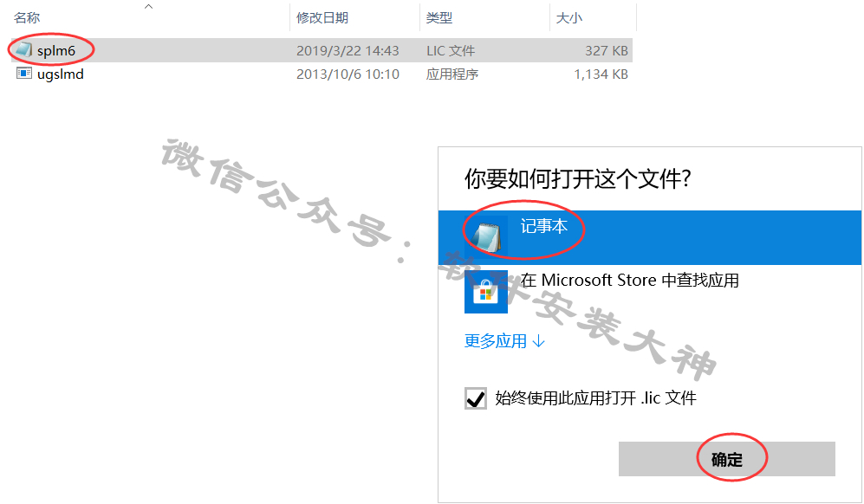Click the splm6 file name
This screenshot has height=504, width=864.
pyautogui.click(x=56, y=51)
